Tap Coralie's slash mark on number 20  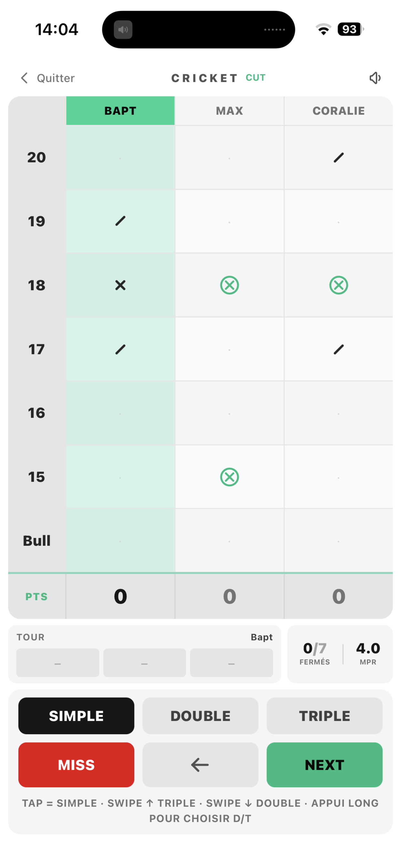[338, 157]
